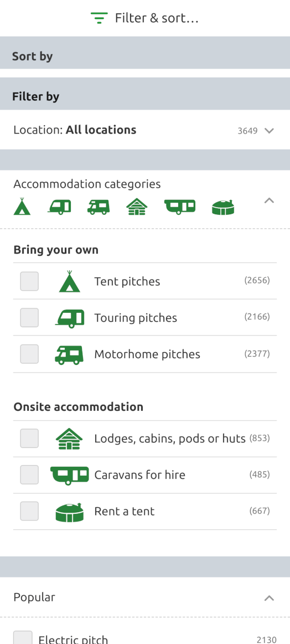This screenshot has height=644, width=290.
Task: Select the tent icon in category summary row
Action: click(22, 206)
